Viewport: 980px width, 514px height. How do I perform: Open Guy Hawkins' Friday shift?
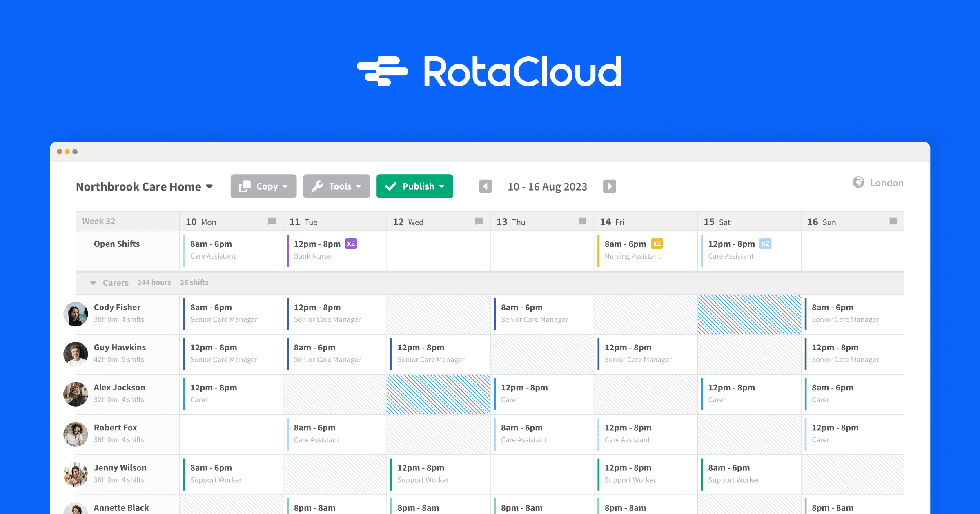pos(646,354)
